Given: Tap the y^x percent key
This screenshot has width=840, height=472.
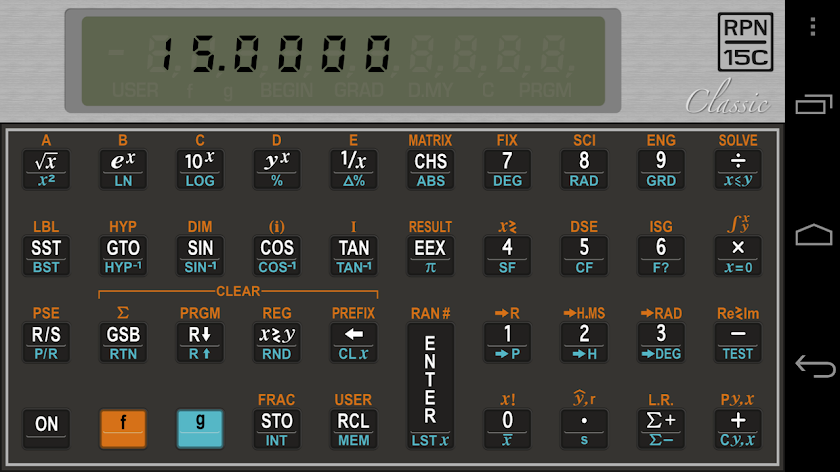Looking at the screenshot, I should coord(277,169).
